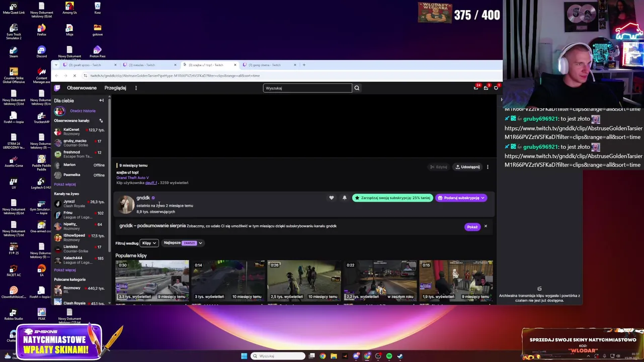Toggle follow heart for gnddk

(x=331, y=198)
